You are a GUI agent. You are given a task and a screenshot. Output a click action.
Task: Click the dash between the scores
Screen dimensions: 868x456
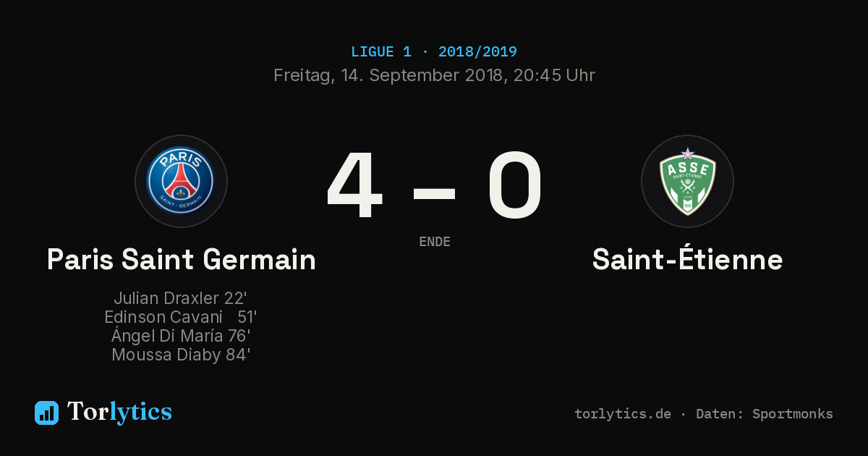434,193
